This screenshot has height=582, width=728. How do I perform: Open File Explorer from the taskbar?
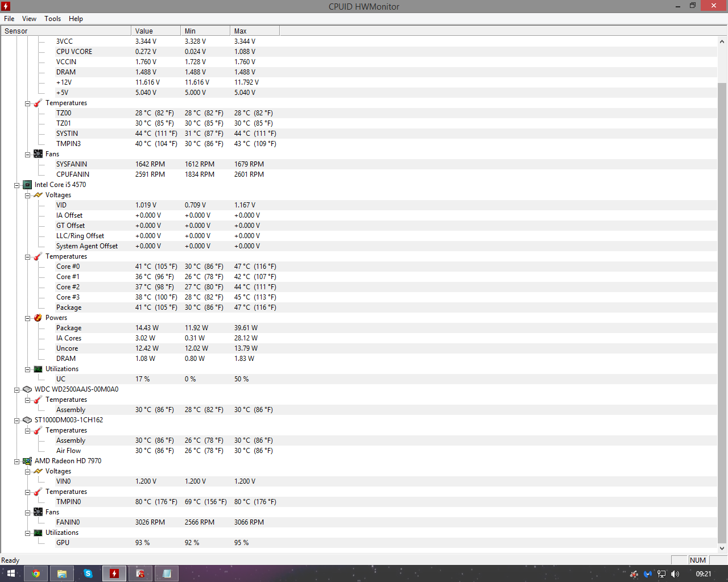(x=62, y=573)
